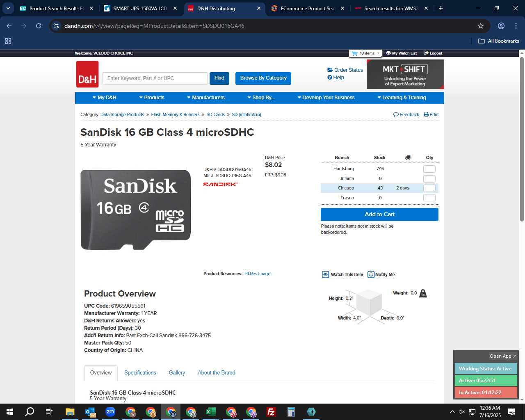Click Browse By Category button
Image resolution: width=525 pixels, height=420 pixels.
[263, 78]
